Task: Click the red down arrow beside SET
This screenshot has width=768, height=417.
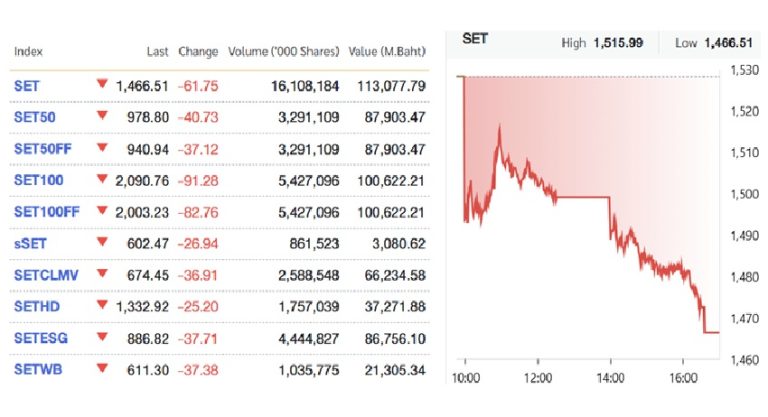Action: coord(102,84)
